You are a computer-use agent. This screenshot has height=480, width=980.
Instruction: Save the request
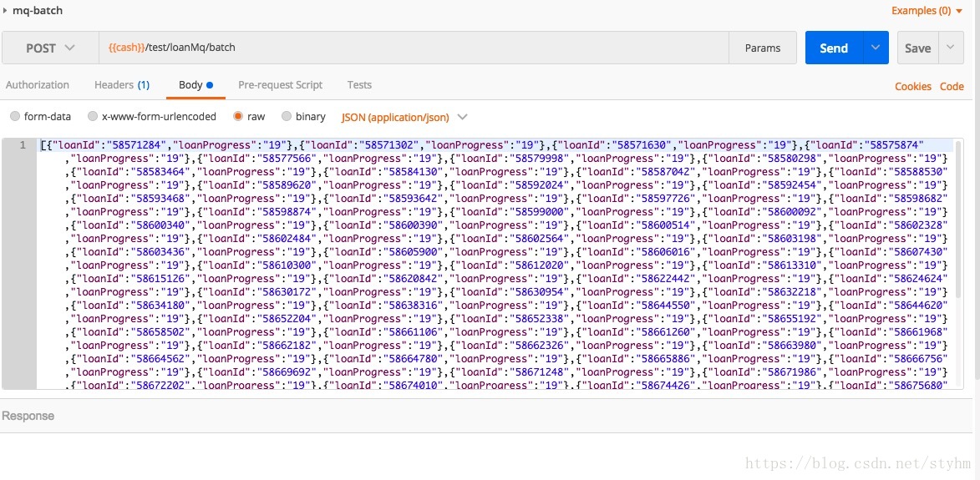point(917,48)
